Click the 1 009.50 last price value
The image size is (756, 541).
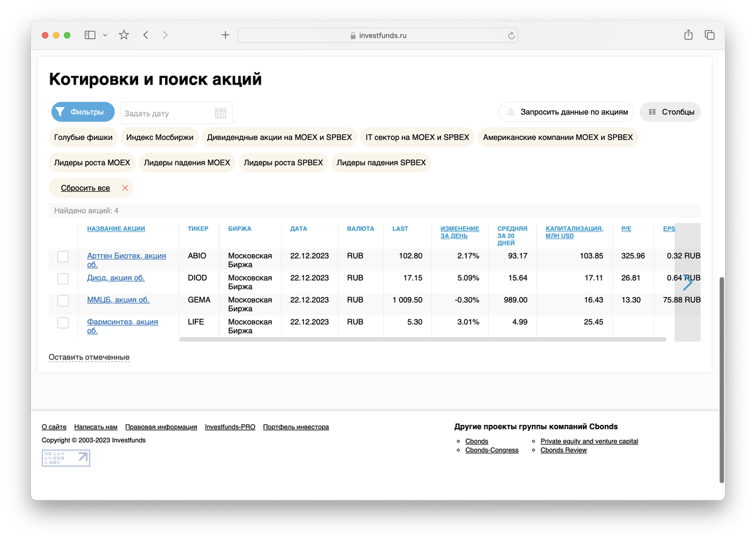[408, 300]
